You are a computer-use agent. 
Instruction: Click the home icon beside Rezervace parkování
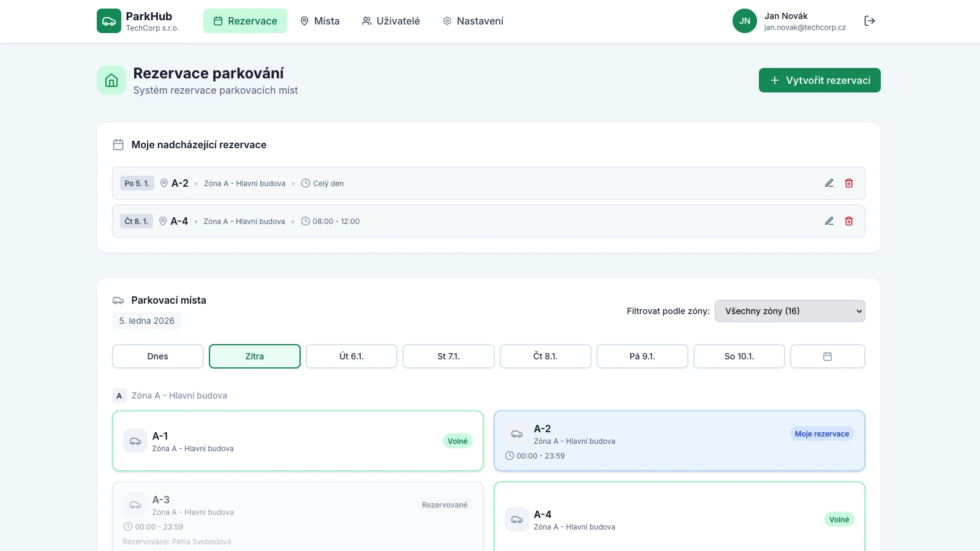(x=111, y=80)
